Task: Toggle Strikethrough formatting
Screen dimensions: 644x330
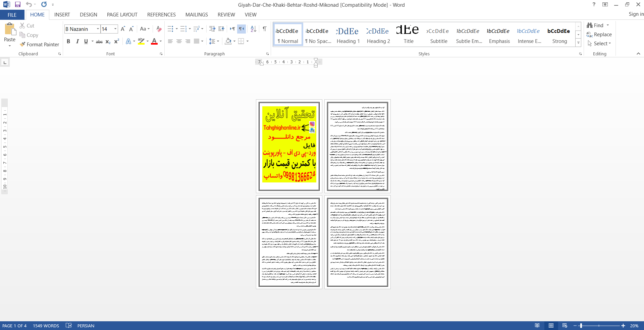Action: (x=99, y=42)
